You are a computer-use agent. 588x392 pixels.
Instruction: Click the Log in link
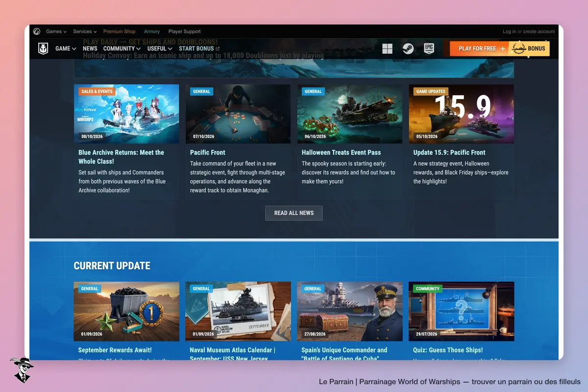pyautogui.click(x=510, y=31)
